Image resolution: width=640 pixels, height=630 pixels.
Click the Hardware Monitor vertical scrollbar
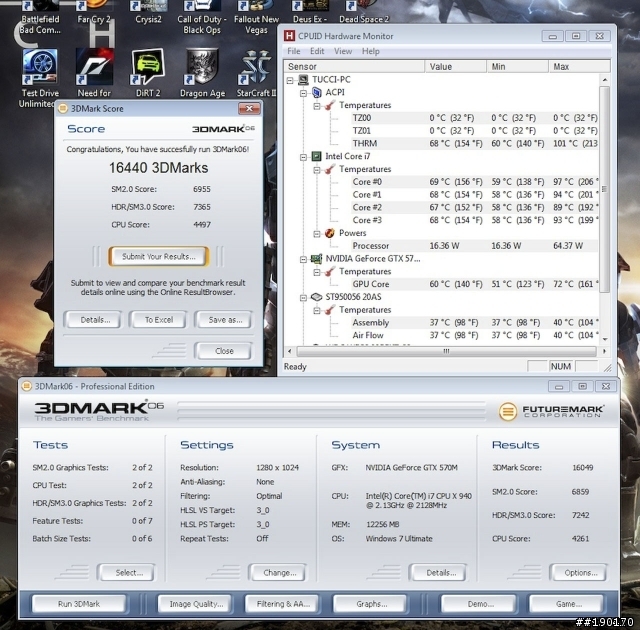pos(605,188)
